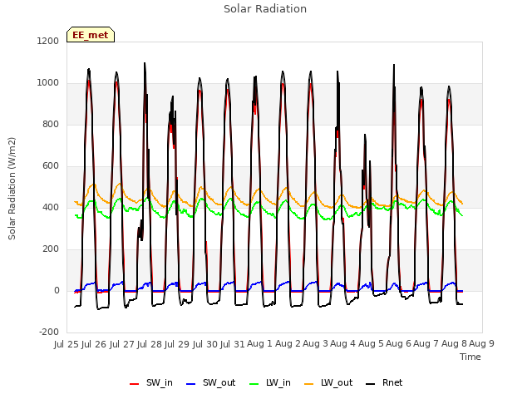Click the Solar Radiation (W/m2) y-axis label
The image size is (532, 399).
pyautogui.click(x=12, y=189)
